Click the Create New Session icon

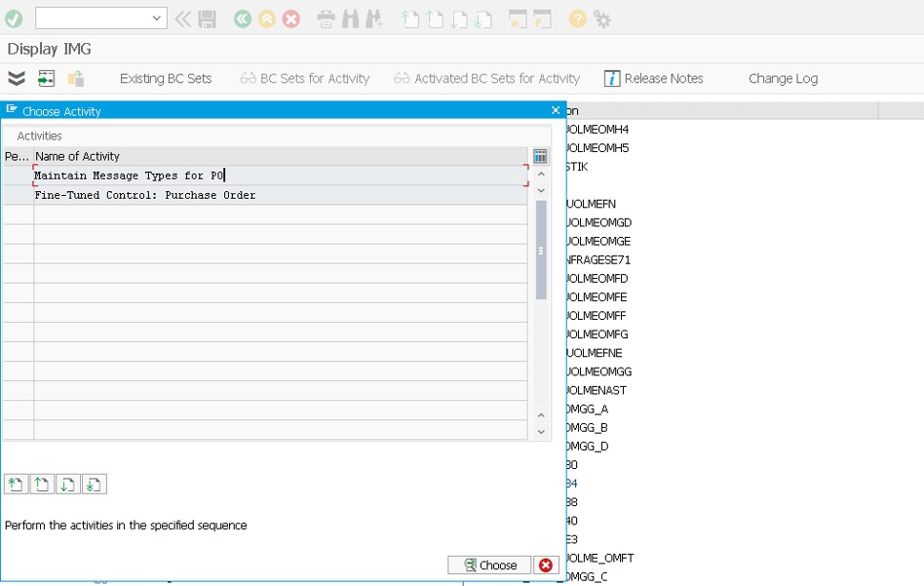[x=518, y=20]
